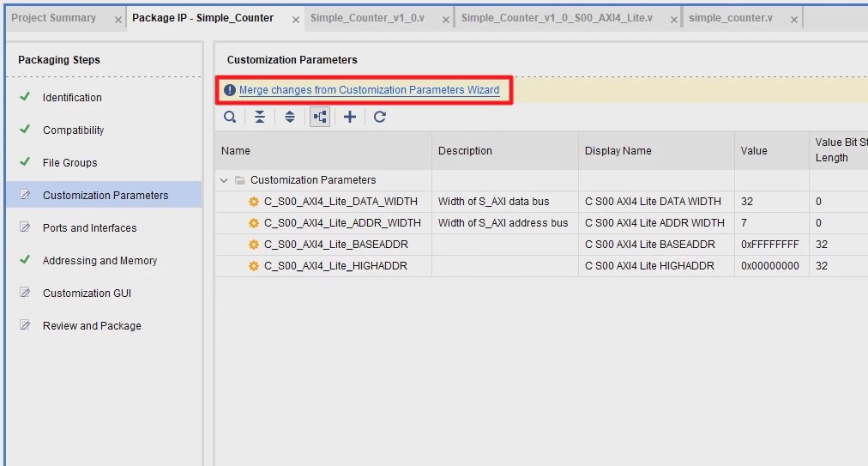
Task: Click 'C S00 AXI4 Lite ADDR WIDTH' display name
Action: (654, 223)
